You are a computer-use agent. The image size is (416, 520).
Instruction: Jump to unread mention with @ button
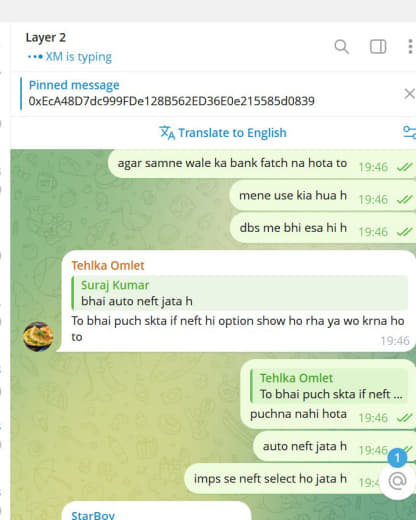point(397,481)
